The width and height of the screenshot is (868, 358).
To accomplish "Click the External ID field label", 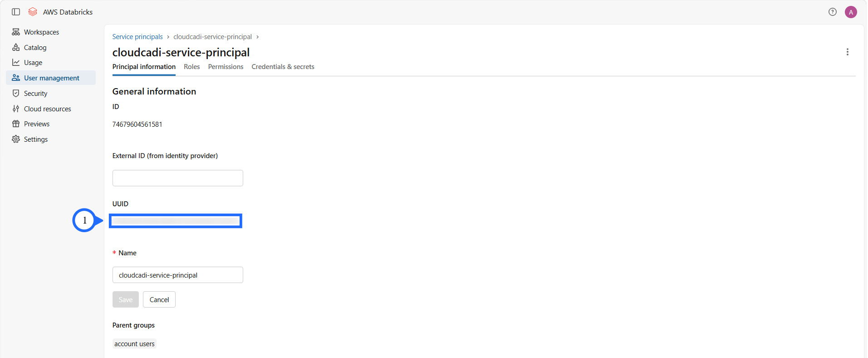I will pyautogui.click(x=165, y=156).
